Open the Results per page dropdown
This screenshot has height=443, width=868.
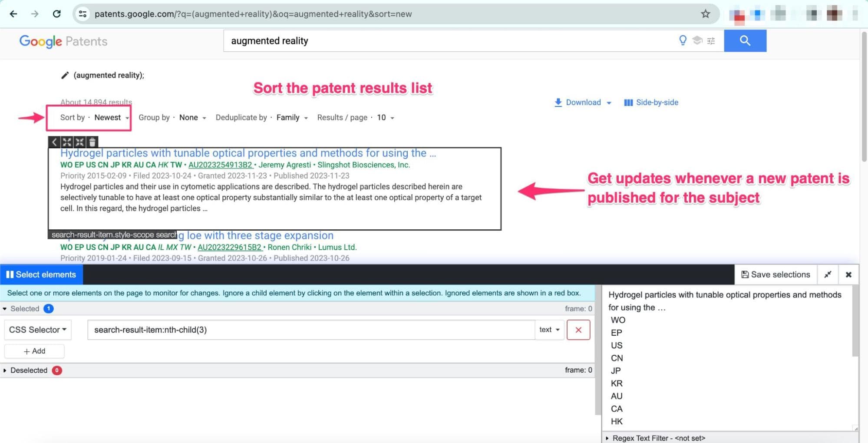point(384,117)
